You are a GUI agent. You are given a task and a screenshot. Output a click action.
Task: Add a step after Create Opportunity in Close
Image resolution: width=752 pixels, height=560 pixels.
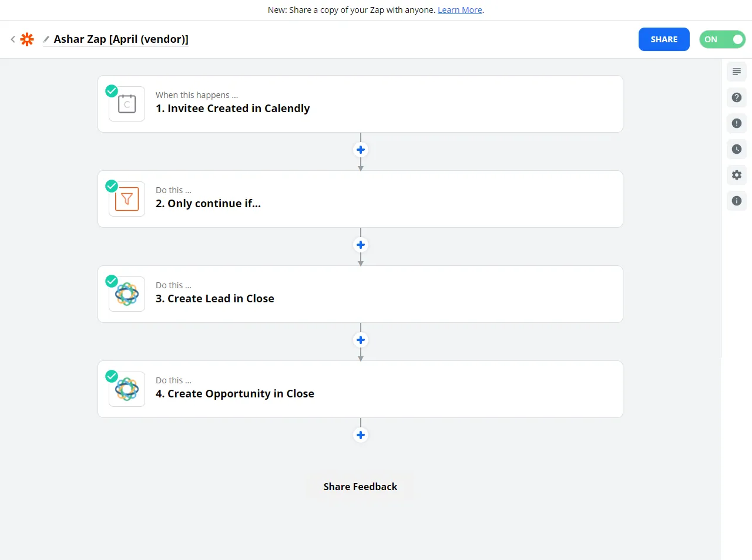(361, 435)
